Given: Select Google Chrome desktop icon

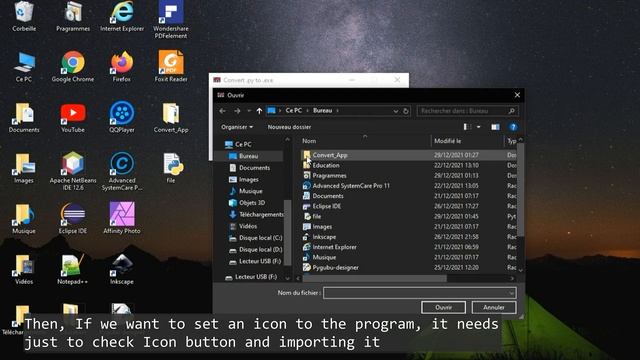Looking at the screenshot, I should pyautogui.click(x=73, y=67).
